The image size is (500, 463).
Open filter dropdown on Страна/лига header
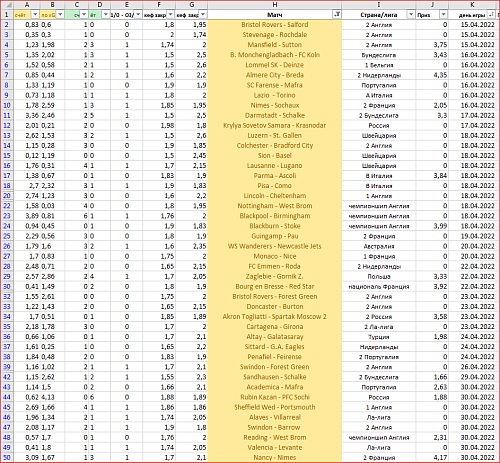pos(411,15)
